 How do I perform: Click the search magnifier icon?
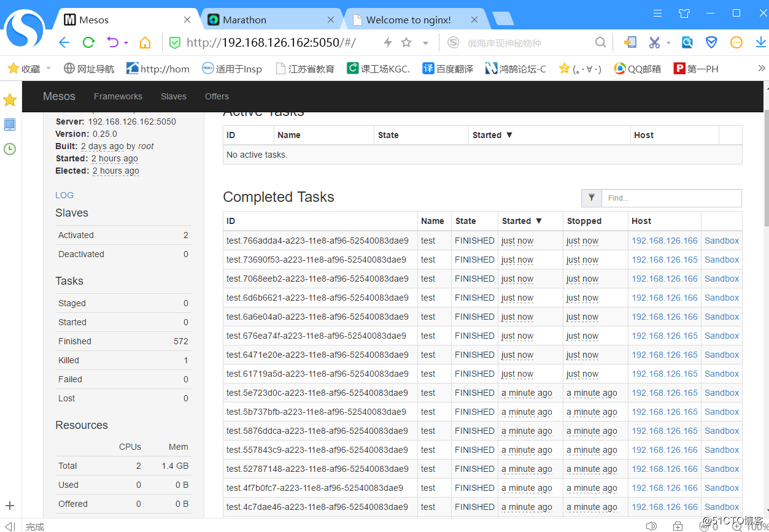pos(601,42)
